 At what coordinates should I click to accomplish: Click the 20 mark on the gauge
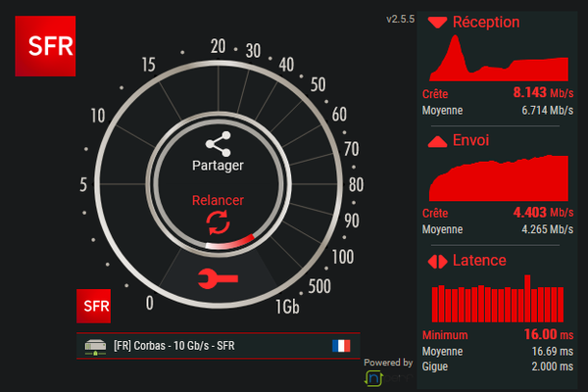pos(218,46)
